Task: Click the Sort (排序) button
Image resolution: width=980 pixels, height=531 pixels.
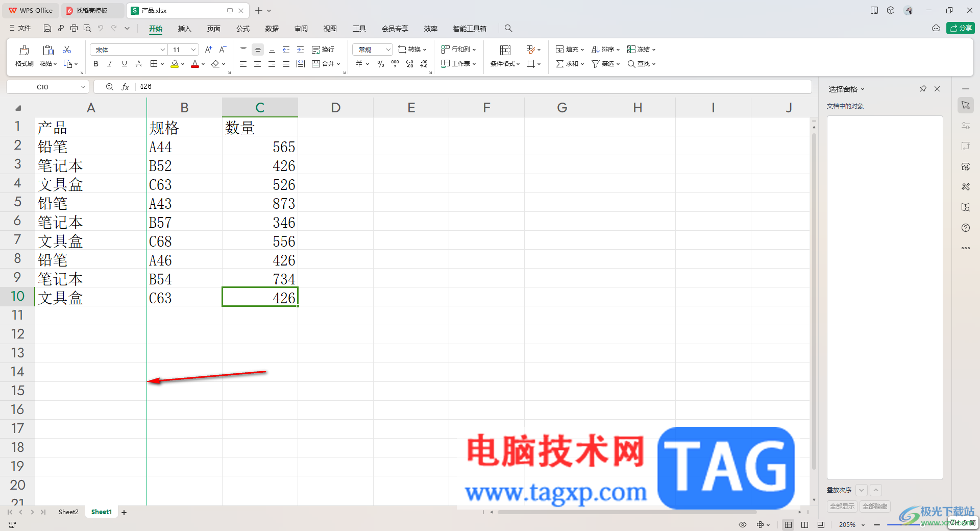Action: pos(605,50)
